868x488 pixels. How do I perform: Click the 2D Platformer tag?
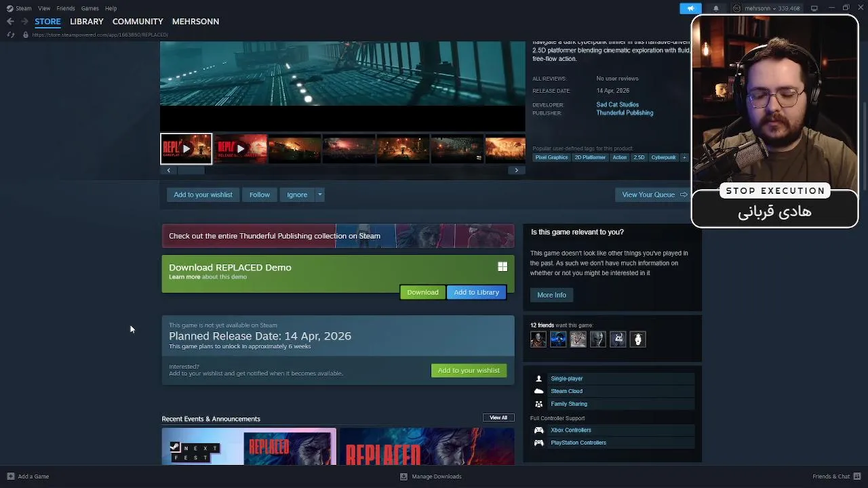coord(590,157)
